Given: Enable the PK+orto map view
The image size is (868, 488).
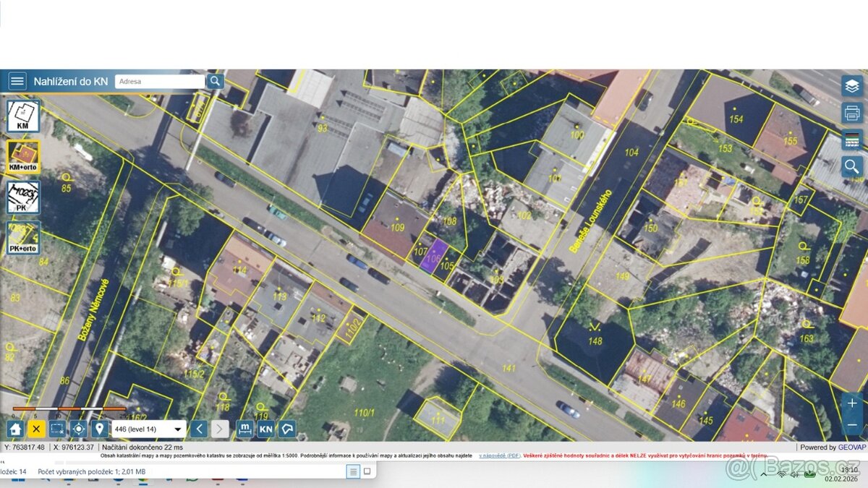Looking at the screenshot, I should (x=23, y=238).
